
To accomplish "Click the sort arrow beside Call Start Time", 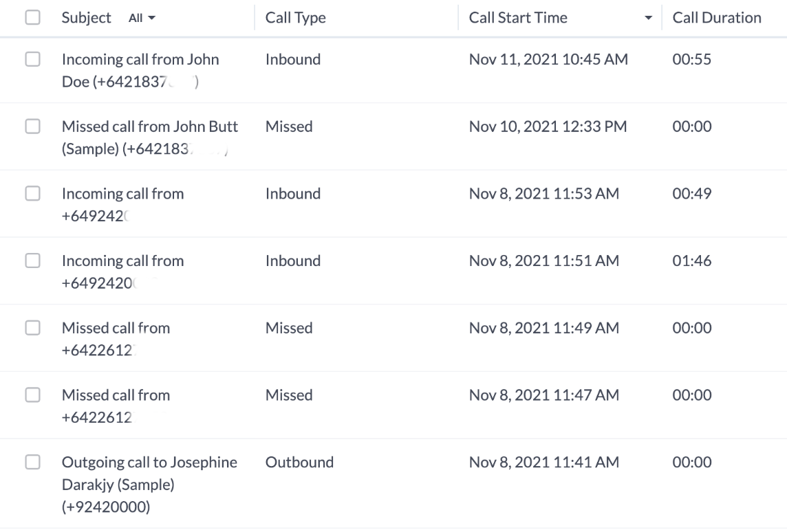I will [647, 19].
